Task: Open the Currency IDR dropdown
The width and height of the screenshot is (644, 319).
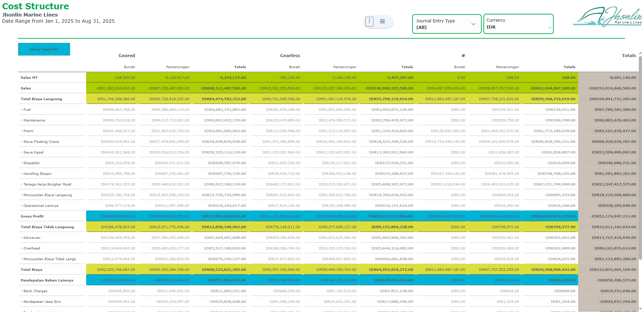Action: pyautogui.click(x=518, y=24)
